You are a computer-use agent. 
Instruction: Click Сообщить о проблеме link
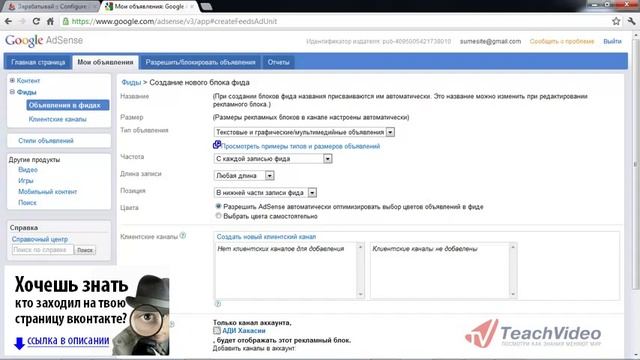coord(562,41)
